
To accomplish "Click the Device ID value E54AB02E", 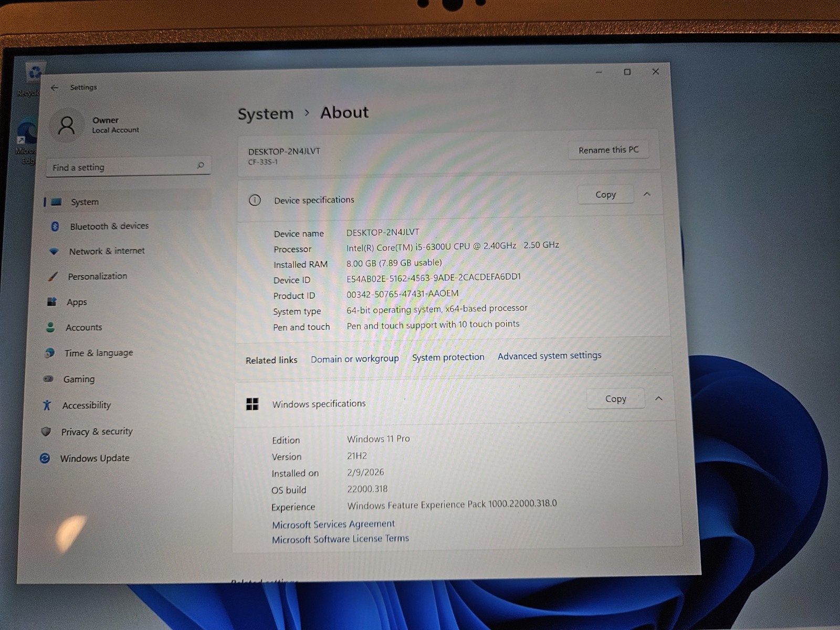I will click(x=434, y=278).
